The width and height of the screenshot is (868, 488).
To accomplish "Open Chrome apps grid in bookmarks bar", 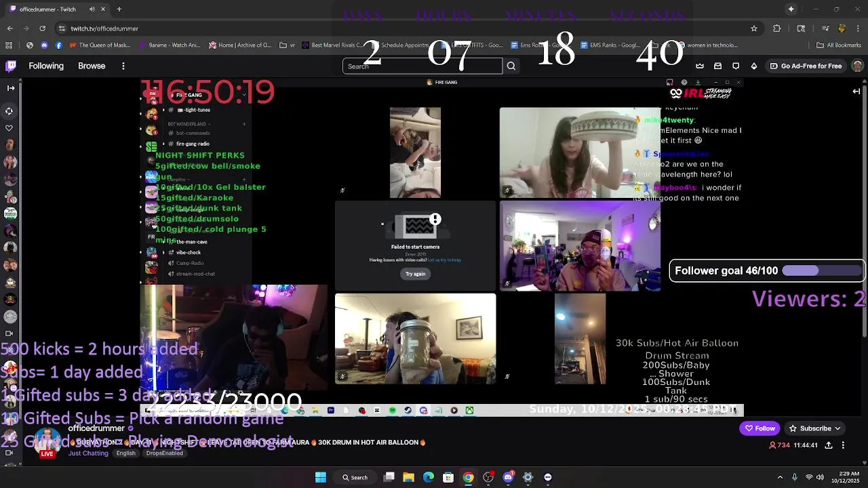I will pos(9,45).
